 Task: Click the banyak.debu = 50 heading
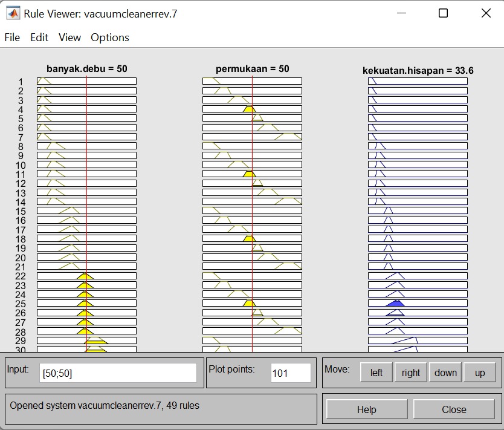click(87, 68)
